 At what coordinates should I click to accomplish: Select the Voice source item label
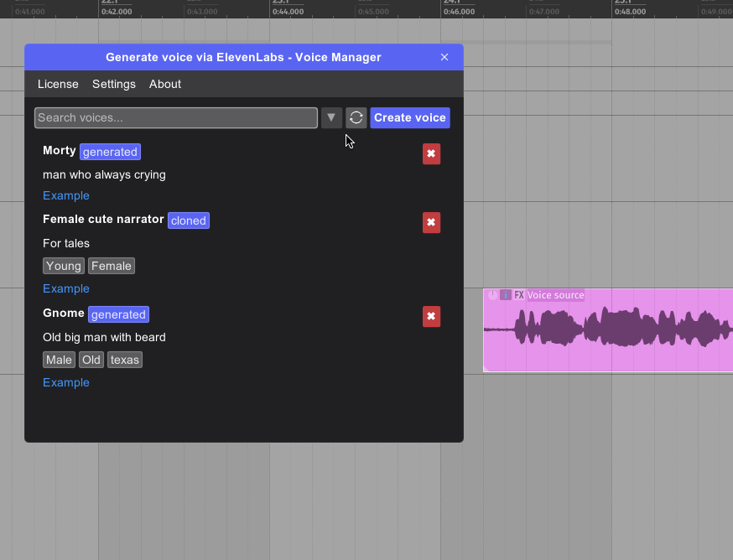tap(555, 295)
